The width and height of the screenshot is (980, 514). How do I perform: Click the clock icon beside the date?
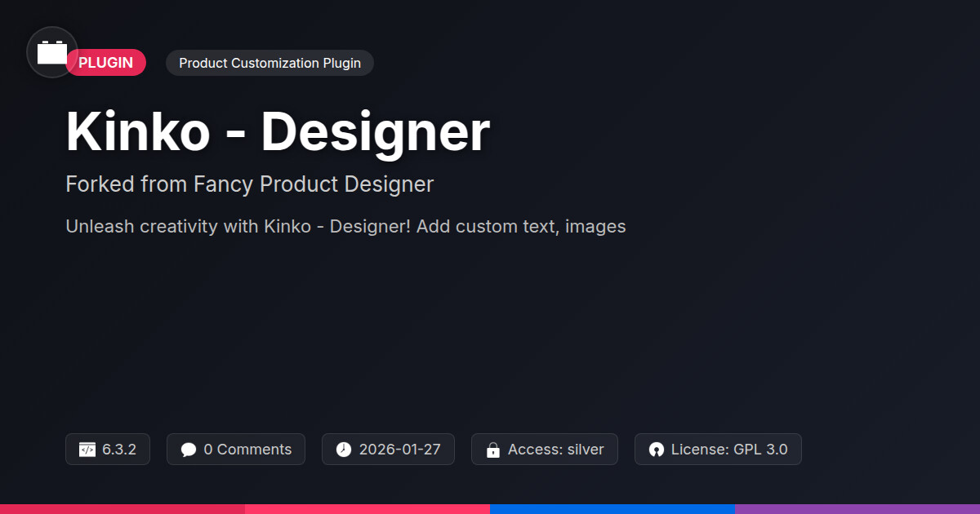tap(343, 450)
